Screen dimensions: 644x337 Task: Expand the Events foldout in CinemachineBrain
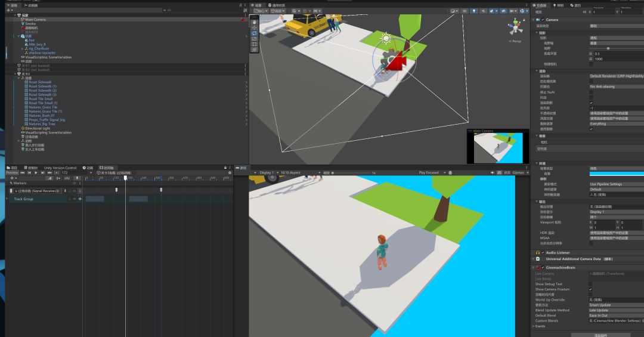(x=534, y=326)
